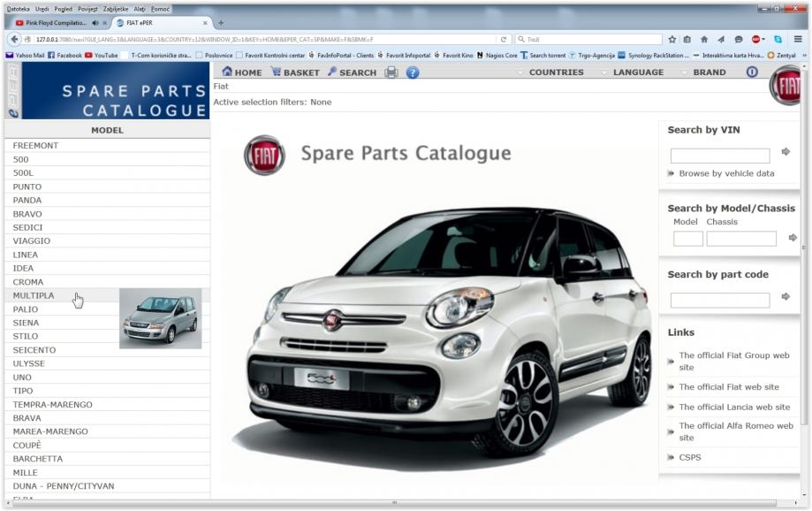Screen dimensions: 812x511
Task: Open the Uredi menu
Action: (42, 9)
